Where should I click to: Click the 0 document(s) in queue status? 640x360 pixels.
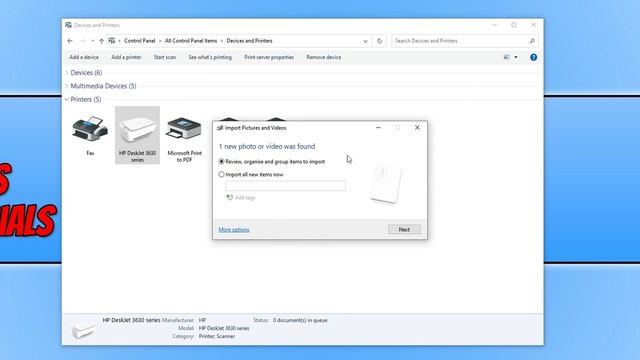click(300, 320)
